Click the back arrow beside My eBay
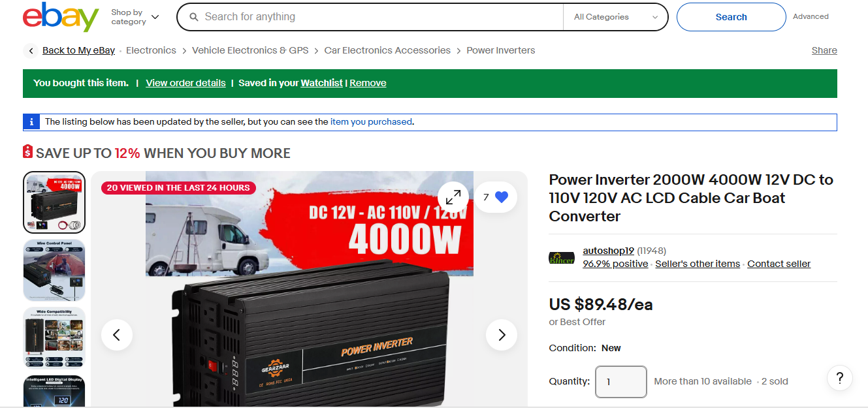The width and height of the screenshot is (868, 408). tap(31, 51)
